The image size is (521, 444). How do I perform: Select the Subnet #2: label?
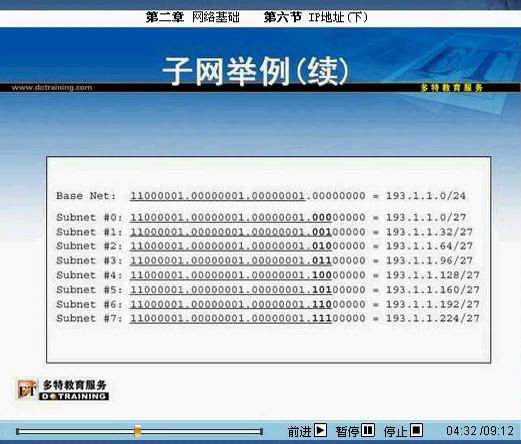(89, 246)
